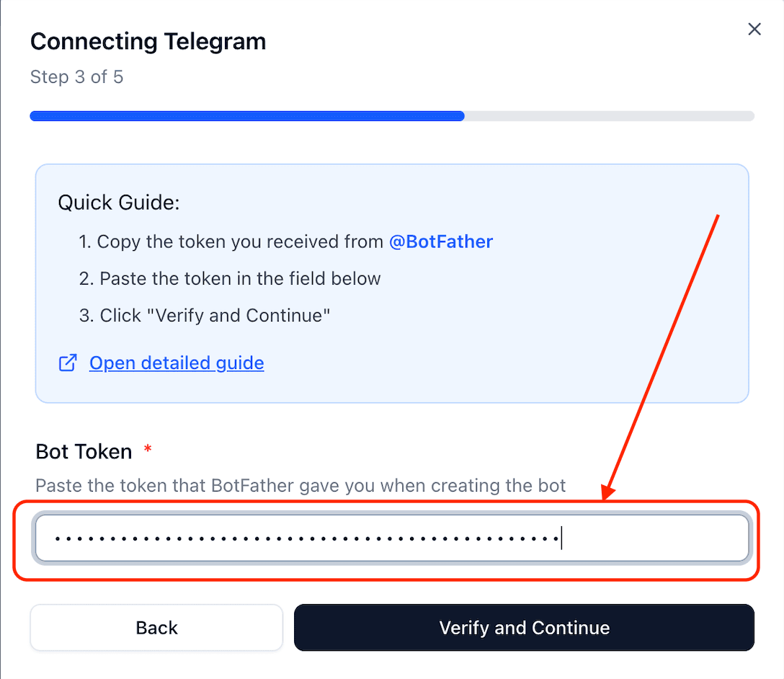
Task: Click the Verify and Continue button
Action: point(524,628)
